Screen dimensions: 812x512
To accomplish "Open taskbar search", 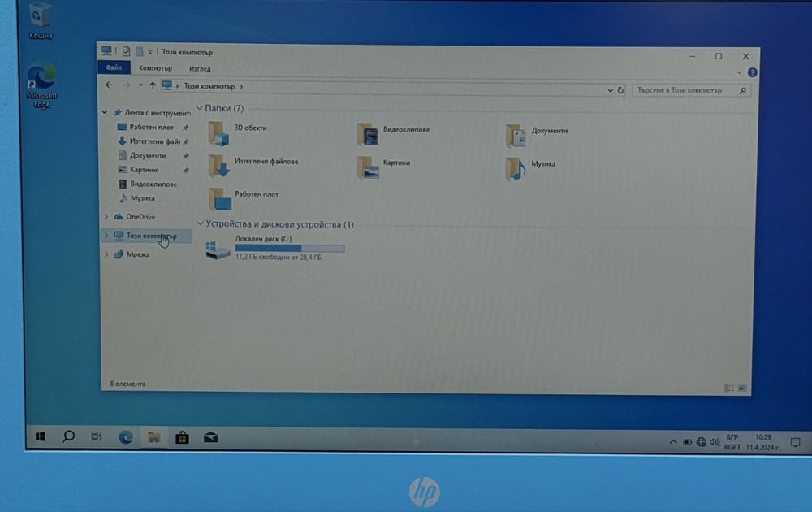I will (68, 436).
